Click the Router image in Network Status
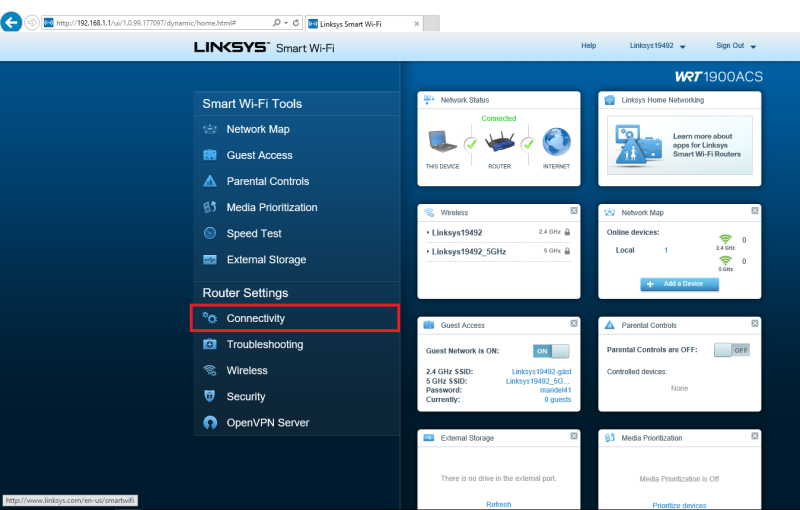 click(x=499, y=142)
